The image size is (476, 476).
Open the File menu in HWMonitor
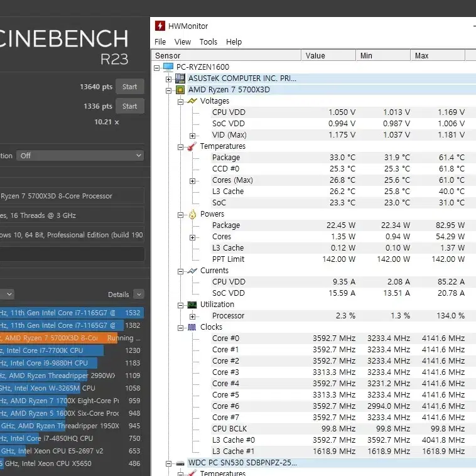click(x=160, y=41)
